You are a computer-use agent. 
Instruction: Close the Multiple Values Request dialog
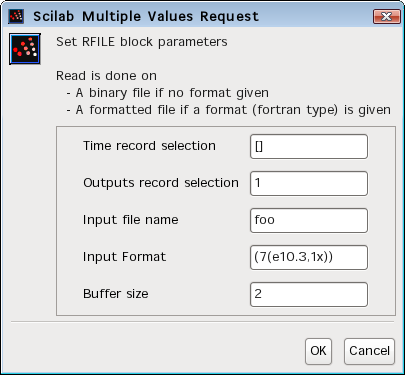pyautogui.click(x=386, y=16)
